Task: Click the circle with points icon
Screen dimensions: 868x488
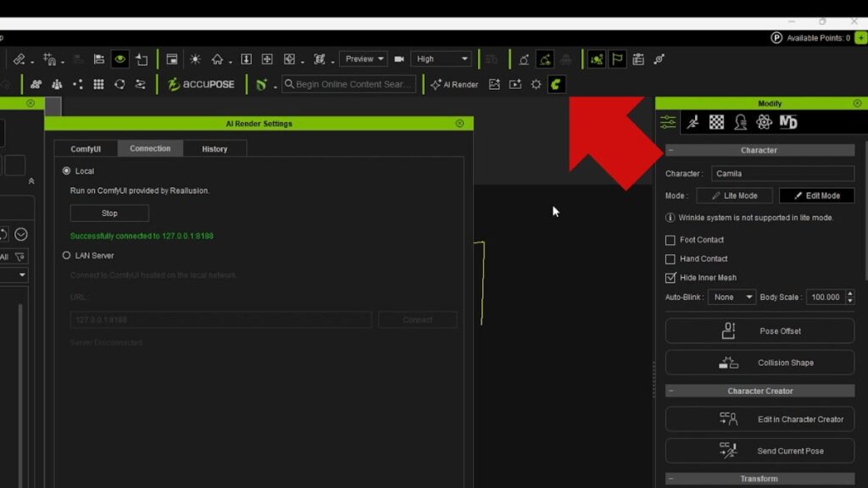Action: click(120, 84)
